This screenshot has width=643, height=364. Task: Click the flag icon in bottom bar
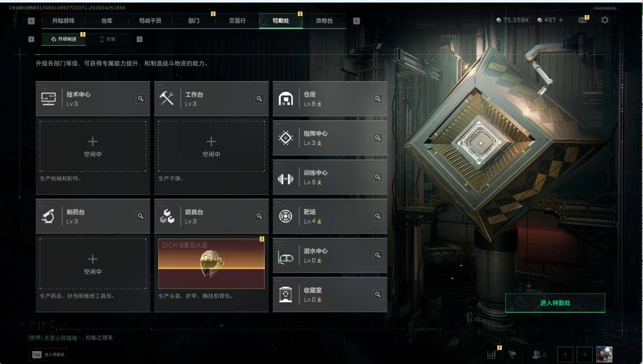512,354
